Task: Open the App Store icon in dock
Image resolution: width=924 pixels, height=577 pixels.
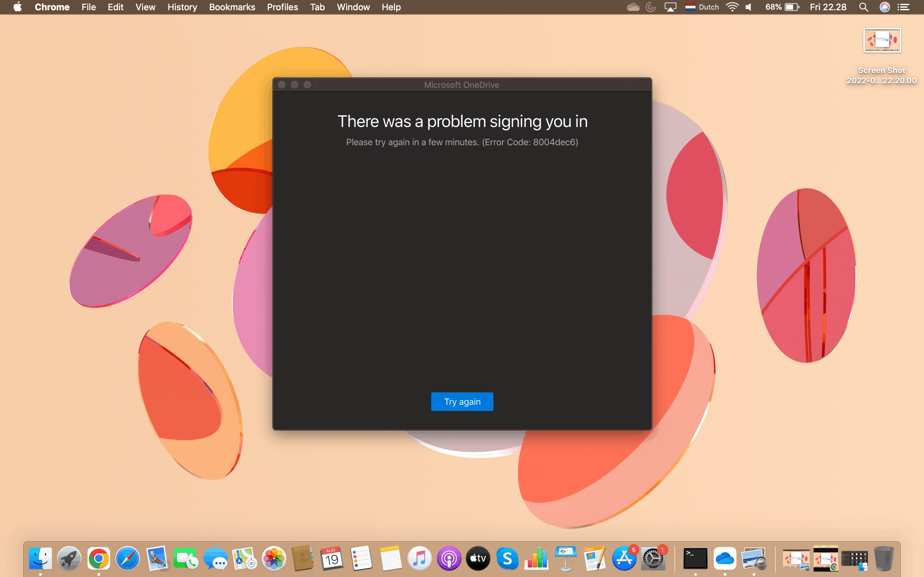Action: (625, 558)
